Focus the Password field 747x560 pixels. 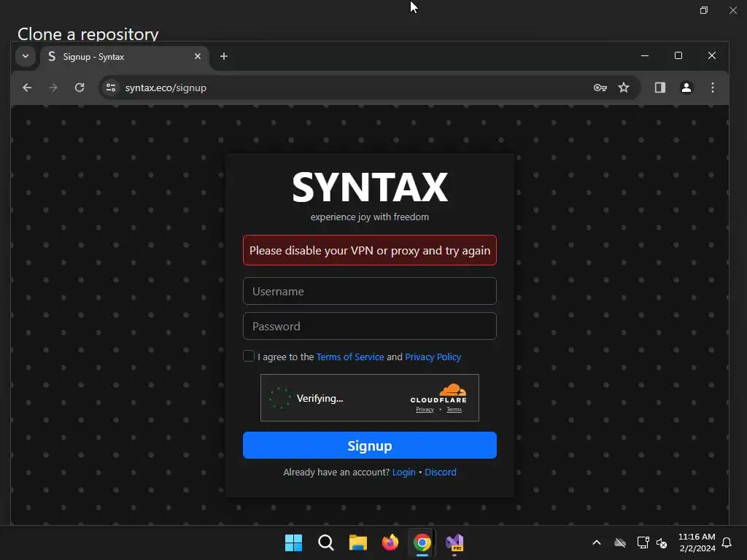(370, 326)
